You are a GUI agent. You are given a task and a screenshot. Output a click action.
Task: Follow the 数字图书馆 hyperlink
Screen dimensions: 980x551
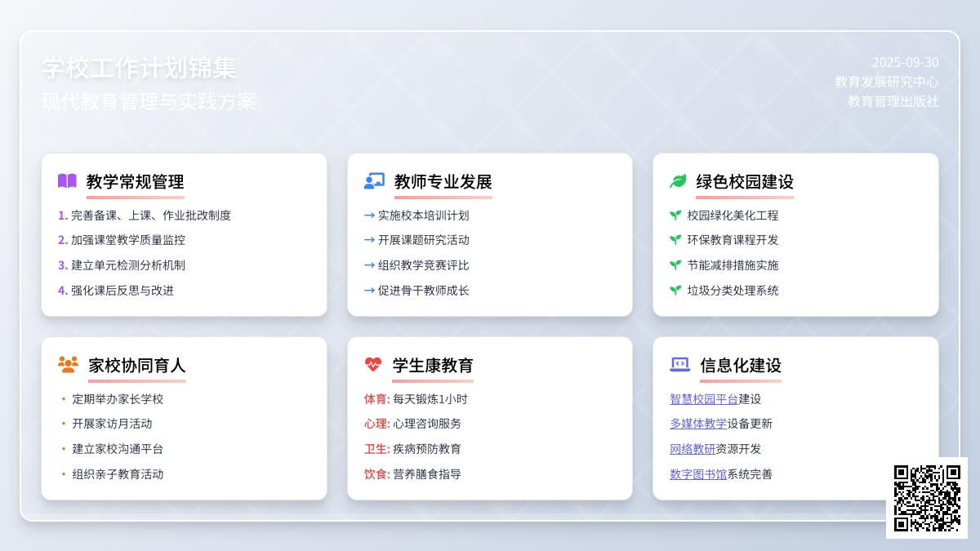697,474
